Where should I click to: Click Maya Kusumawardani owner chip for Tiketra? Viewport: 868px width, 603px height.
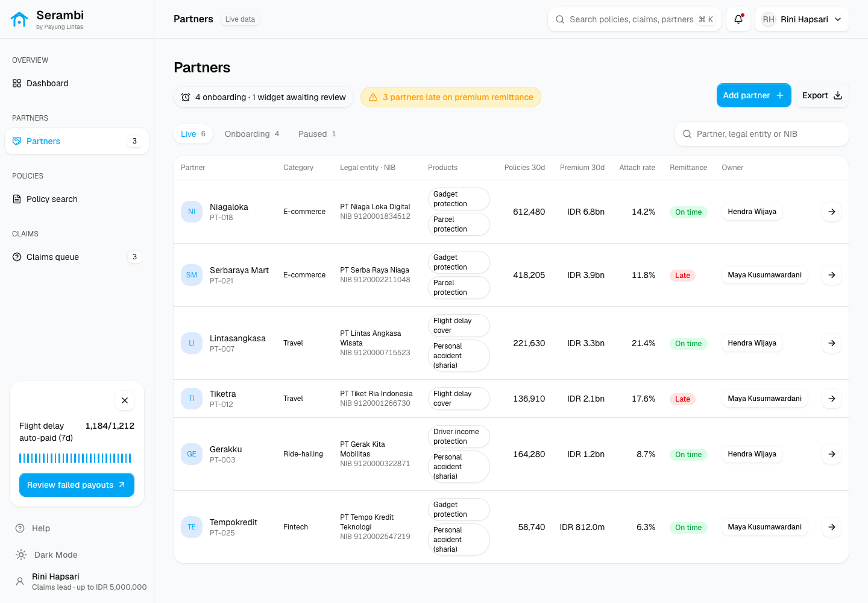pyautogui.click(x=764, y=399)
